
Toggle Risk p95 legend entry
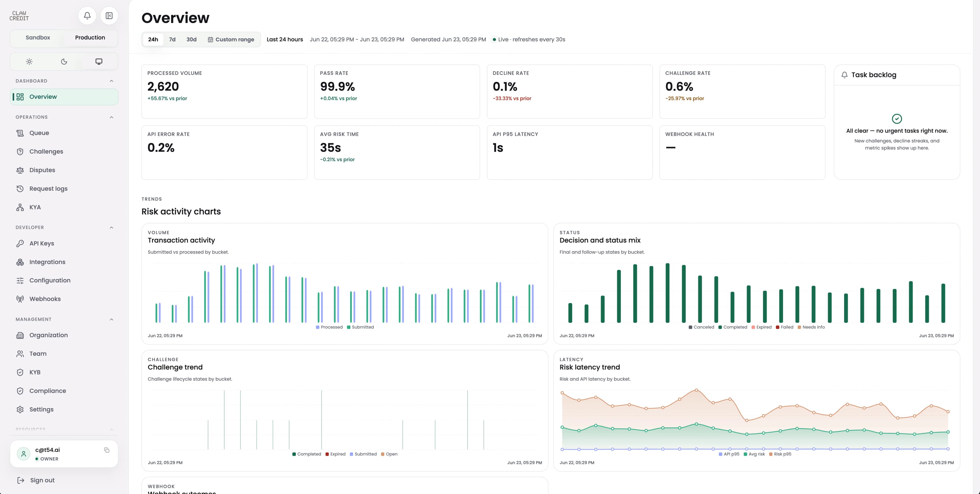pyautogui.click(x=780, y=454)
